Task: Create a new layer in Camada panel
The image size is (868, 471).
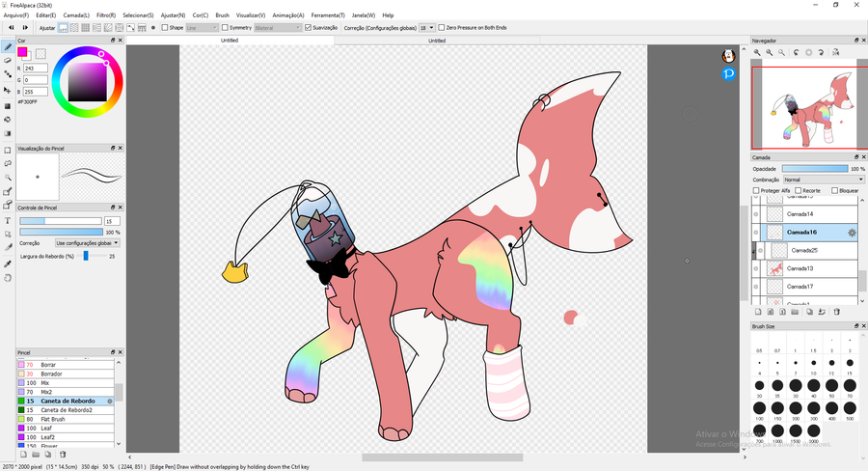Action: point(758,312)
